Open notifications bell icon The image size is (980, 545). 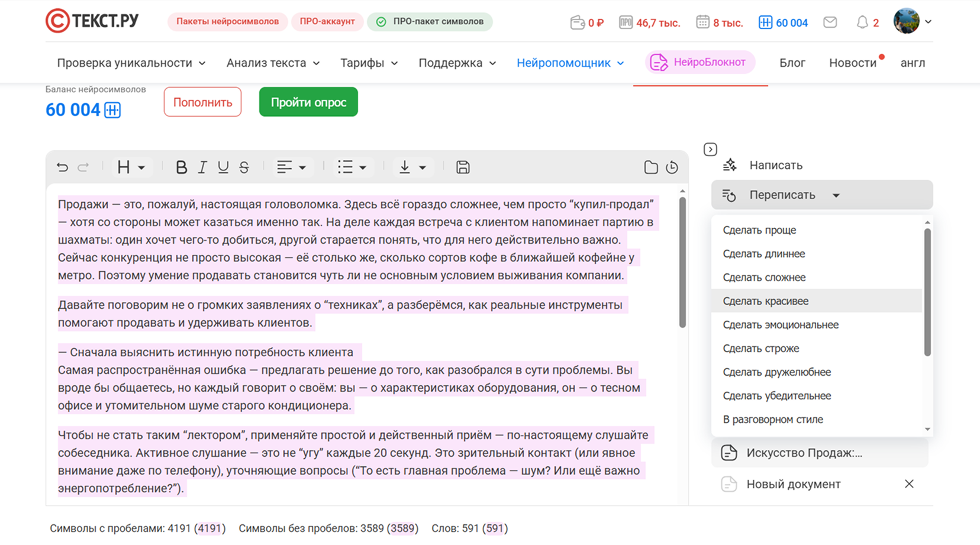coord(862,22)
